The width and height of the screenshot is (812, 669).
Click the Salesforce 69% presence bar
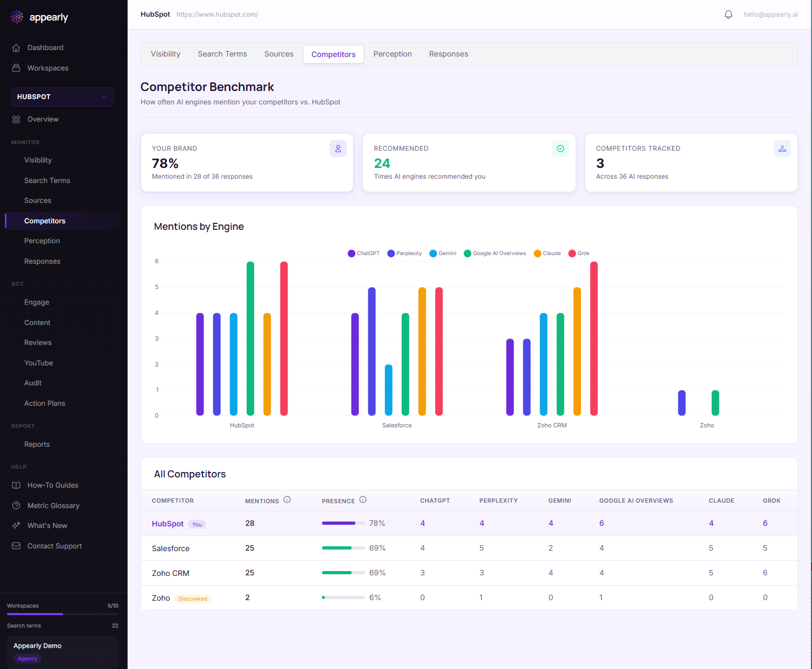point(344,548)
